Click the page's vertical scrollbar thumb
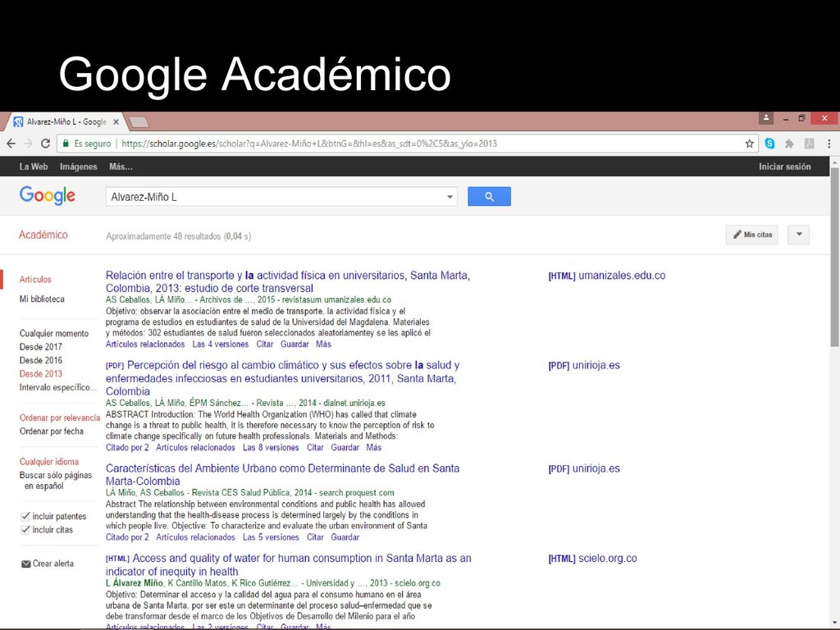840x630 pixels. click(834, 257)
